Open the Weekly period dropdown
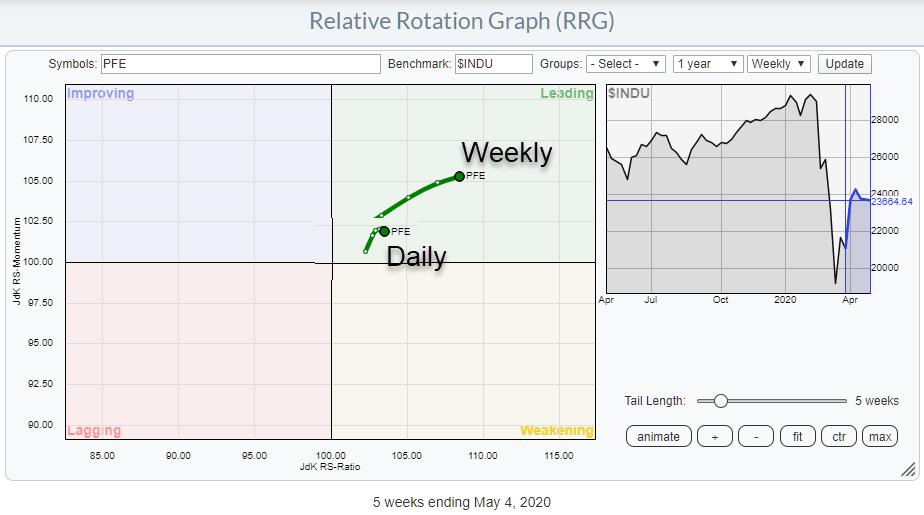The image size is (924, 515). (778, 64)
